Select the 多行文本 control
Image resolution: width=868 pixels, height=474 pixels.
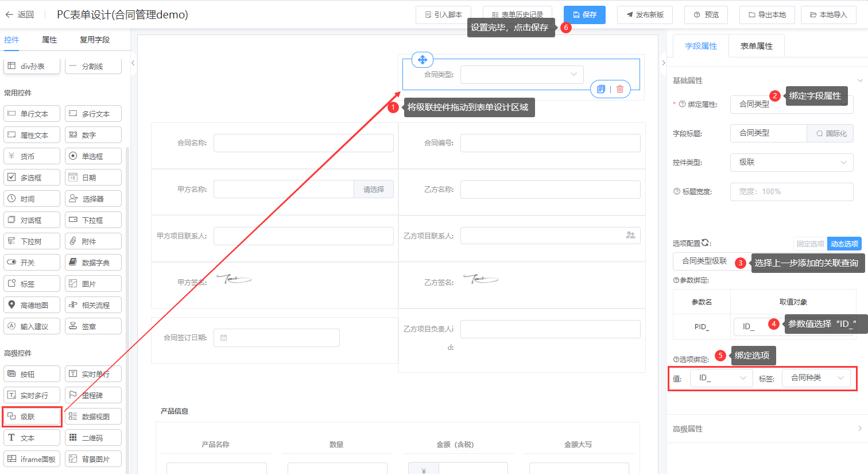pyautogui.click(x=93, y=114)
